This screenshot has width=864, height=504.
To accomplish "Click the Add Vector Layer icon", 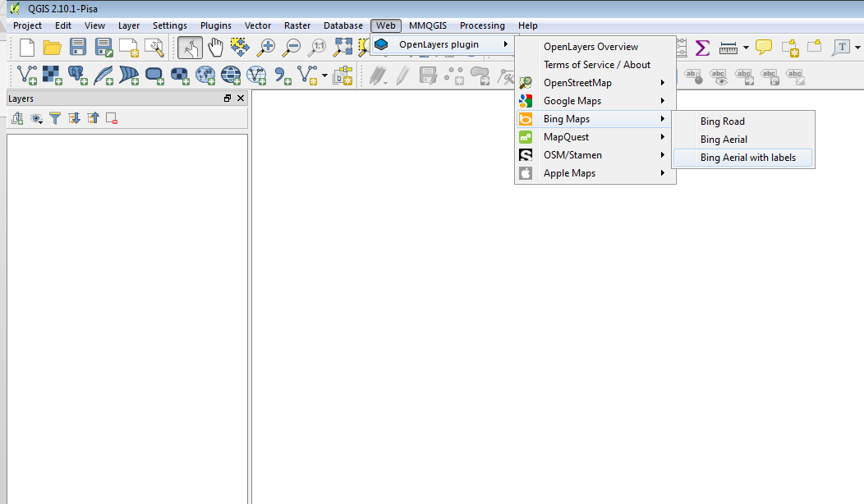I will coord(27,75).
